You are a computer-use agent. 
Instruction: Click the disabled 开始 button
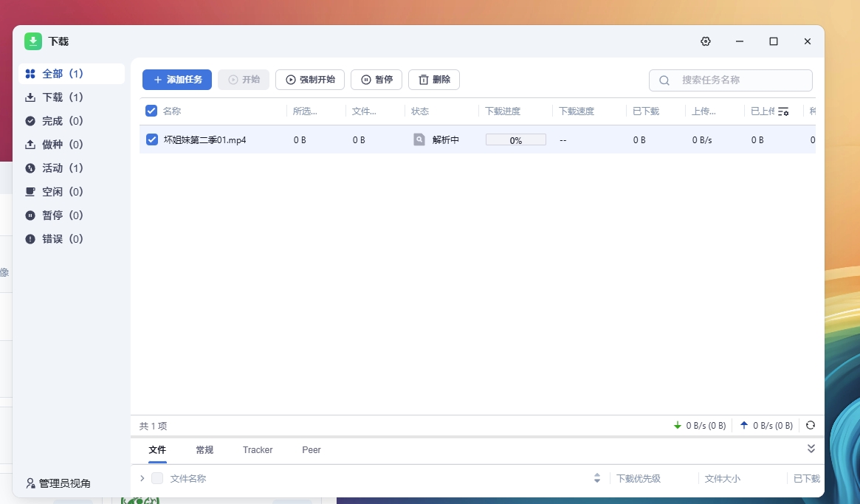(244, 80)
